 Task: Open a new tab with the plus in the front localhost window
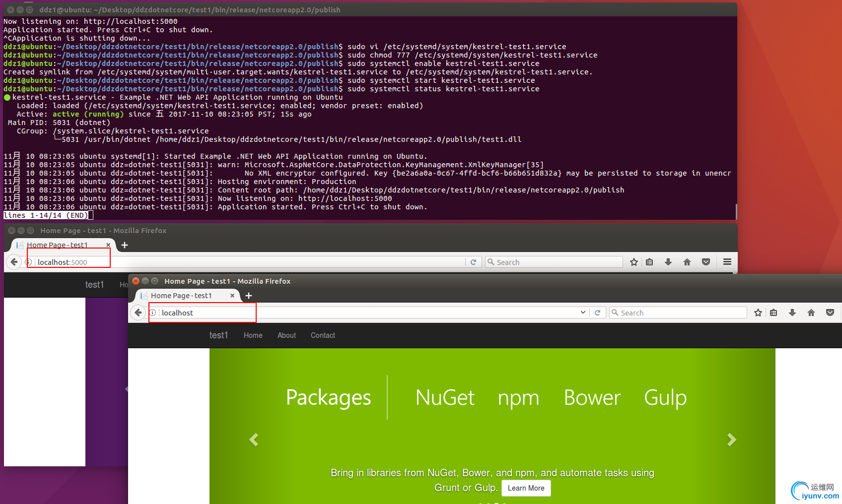pyautogui.click(x=249, y=296)
